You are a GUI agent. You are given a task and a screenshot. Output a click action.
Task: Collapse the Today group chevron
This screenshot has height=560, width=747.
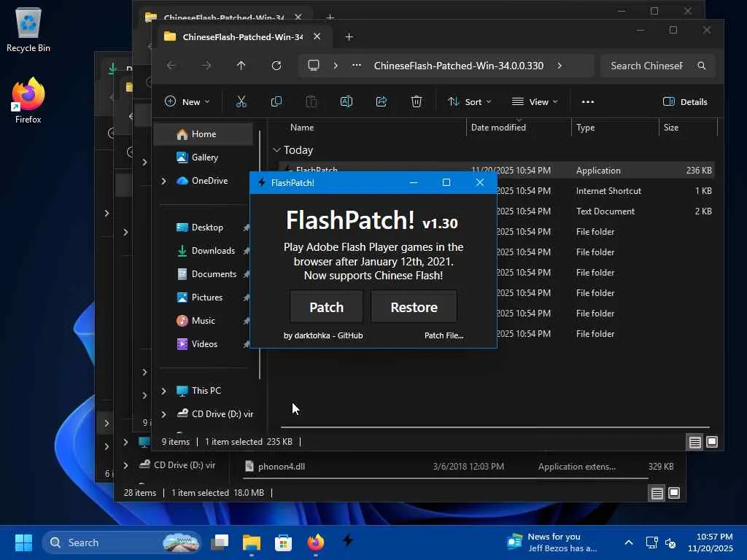(276, 150)
